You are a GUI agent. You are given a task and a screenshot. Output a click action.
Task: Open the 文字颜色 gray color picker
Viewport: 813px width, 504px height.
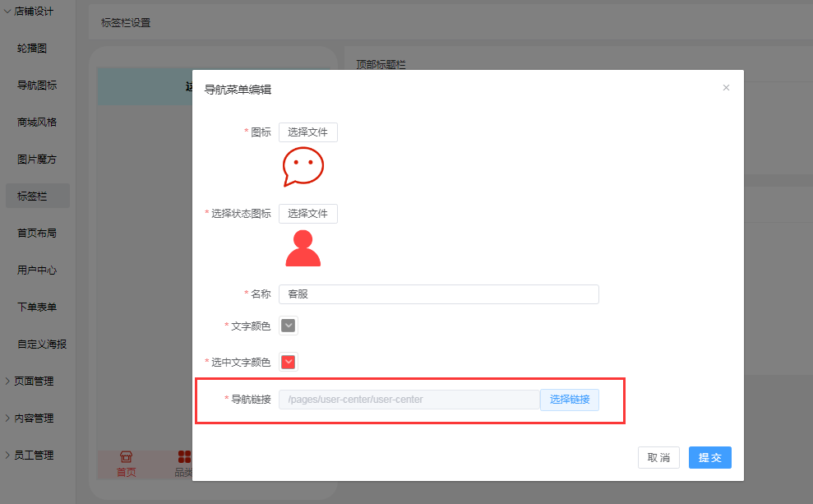[x=289, y=326]
